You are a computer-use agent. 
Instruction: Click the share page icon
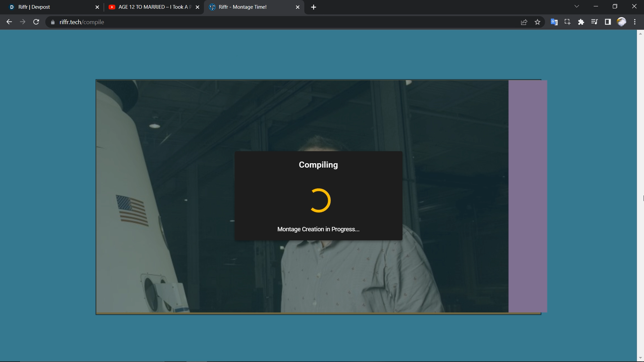pos(524,22)
